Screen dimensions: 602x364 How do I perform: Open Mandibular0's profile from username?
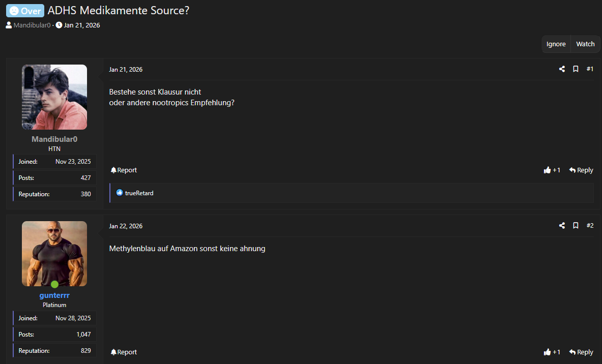pyautogui.click(x=54, y=139)
